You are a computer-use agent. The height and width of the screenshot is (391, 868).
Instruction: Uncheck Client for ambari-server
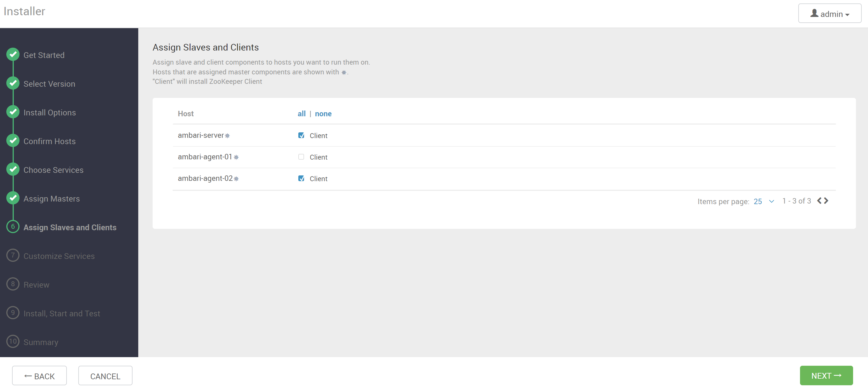(301, 135)
